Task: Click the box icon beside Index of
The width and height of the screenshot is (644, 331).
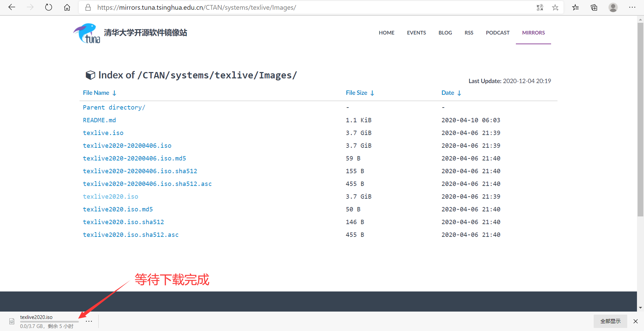Action: (x=90, y=75)
